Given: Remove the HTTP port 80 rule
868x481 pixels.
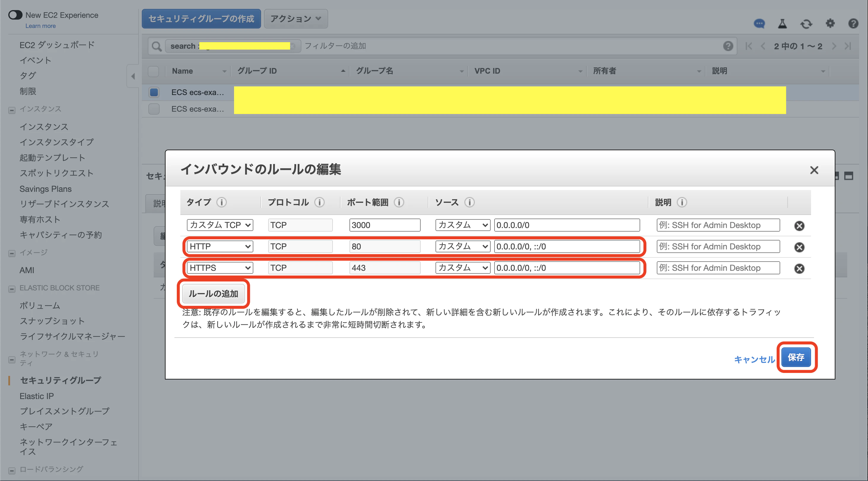Looking at the screenshot, I should point(799,247).
